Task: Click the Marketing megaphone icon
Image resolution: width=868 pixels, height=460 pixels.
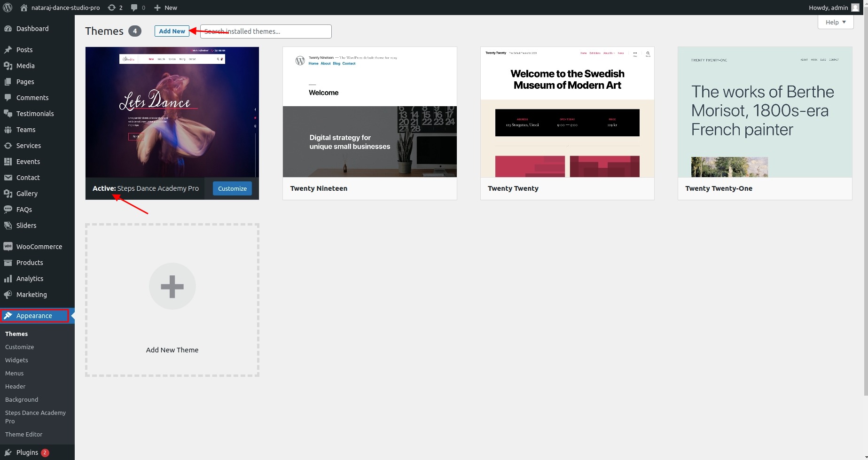Action: [8, 295]
